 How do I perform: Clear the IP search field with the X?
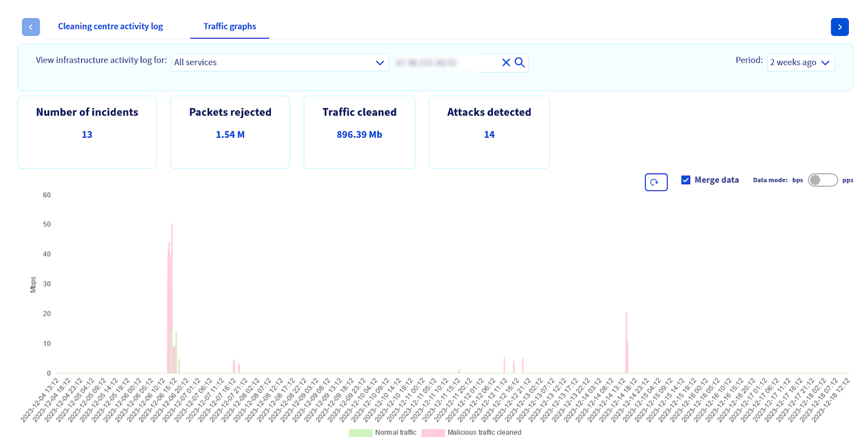click(x=506, y=62)
